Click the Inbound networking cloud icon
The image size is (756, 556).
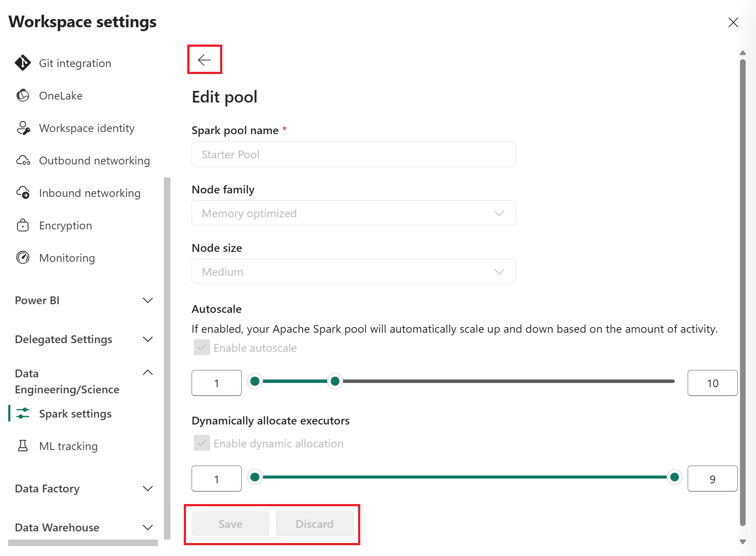click(23, 193)
